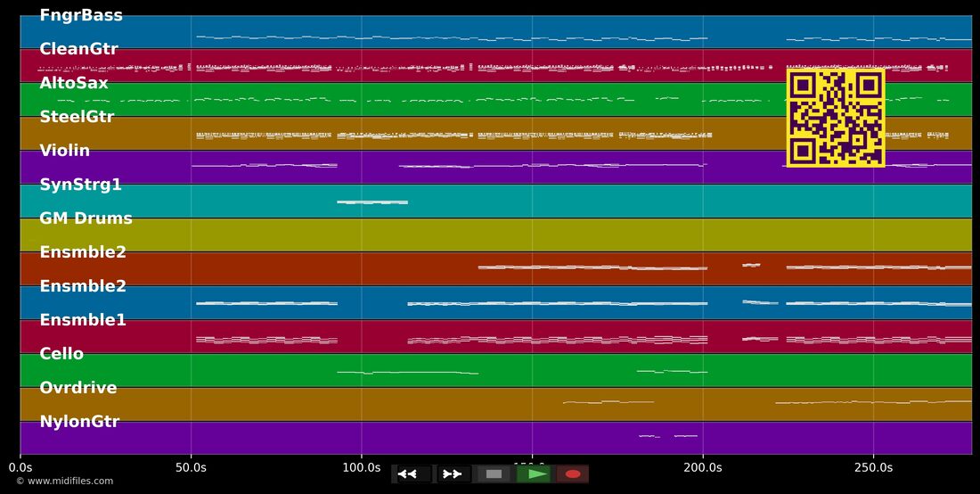The height and width of the screenshot is (494, 980).
Task: Click the 250.0s time axis label
Action: pyautogui.click(x=873, y=467)
